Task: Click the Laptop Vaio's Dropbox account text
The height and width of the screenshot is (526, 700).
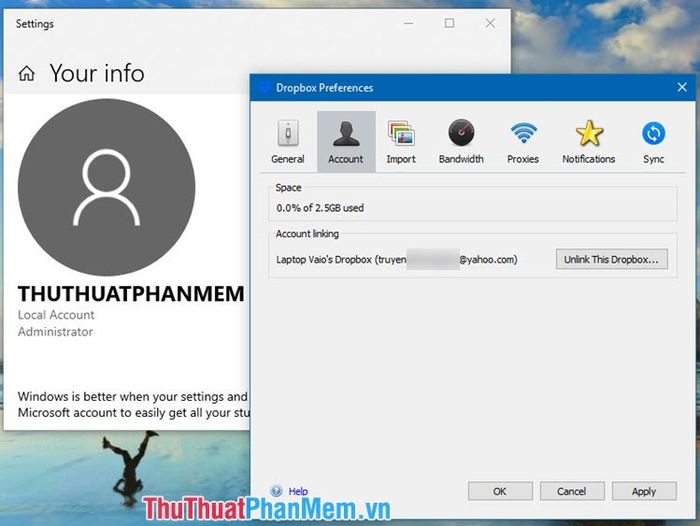Action: point(396,259)
